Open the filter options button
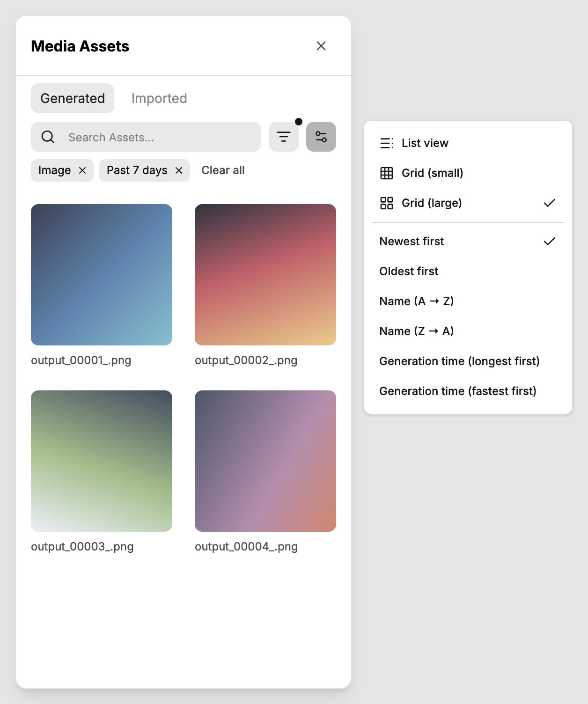Screen dimensions: 588x704 (x=284, y=137)
